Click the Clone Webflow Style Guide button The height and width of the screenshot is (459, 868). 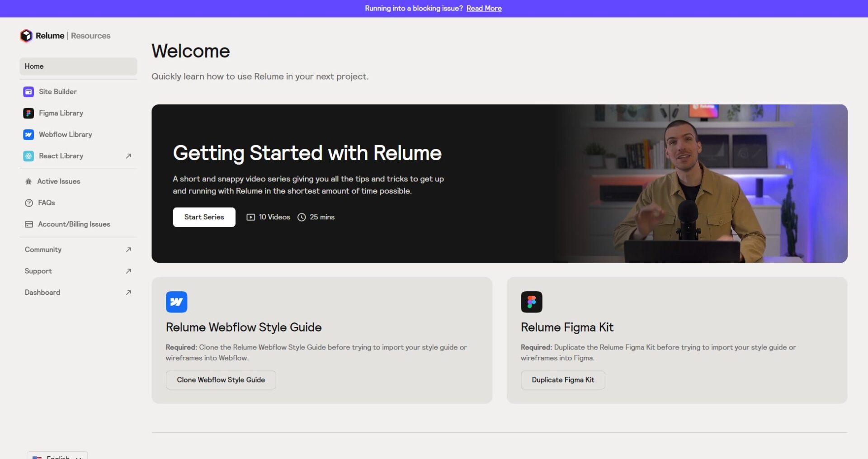click(221, 380)
